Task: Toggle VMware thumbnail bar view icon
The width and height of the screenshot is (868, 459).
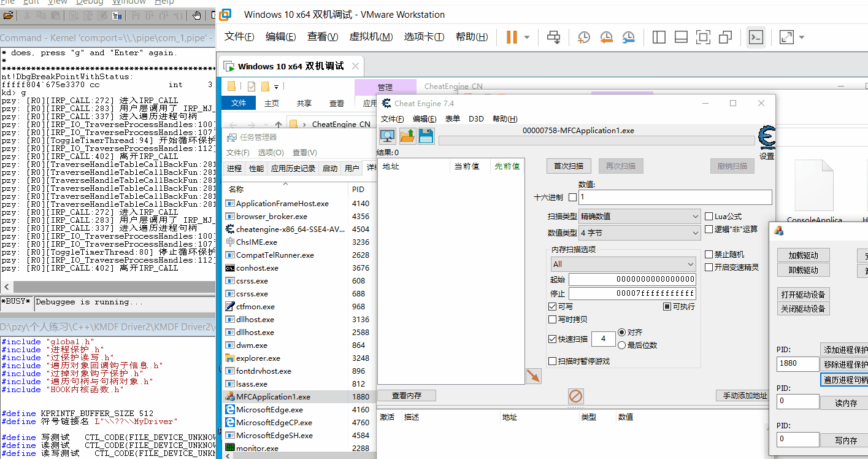Action: [681, 37]
